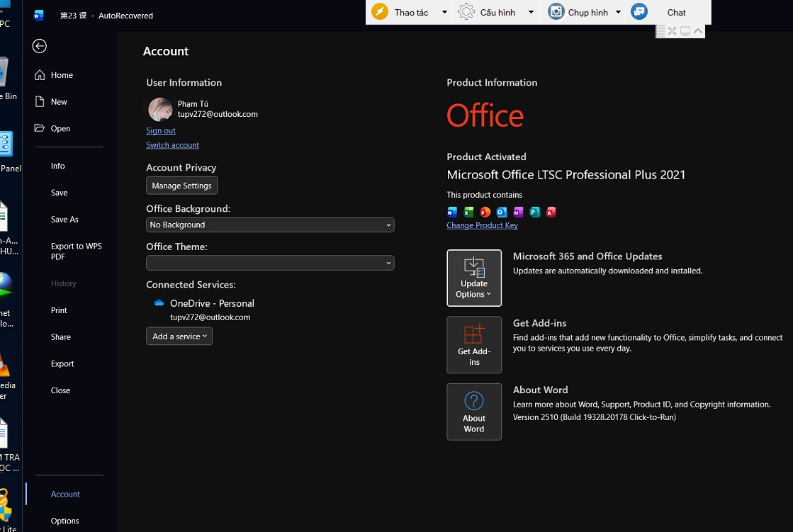Go to Home in the backstage sidebar
Image resolution: width=793 pixels, height=532 pixels.
[x=62, y=75]
